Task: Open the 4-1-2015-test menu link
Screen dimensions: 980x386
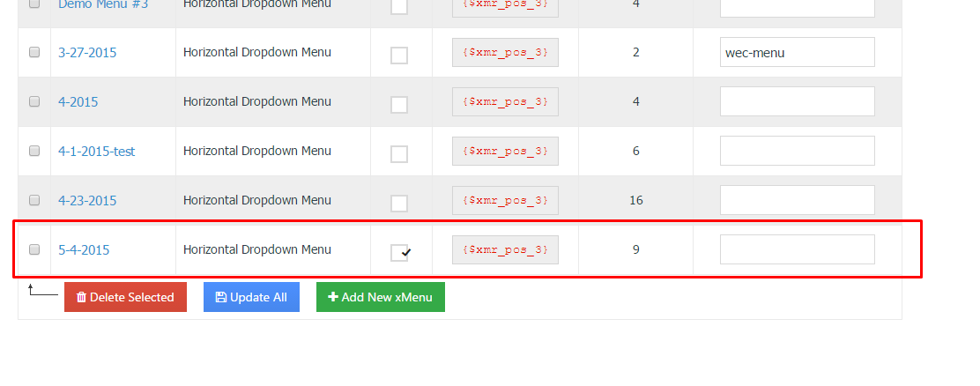Action: 97,152
